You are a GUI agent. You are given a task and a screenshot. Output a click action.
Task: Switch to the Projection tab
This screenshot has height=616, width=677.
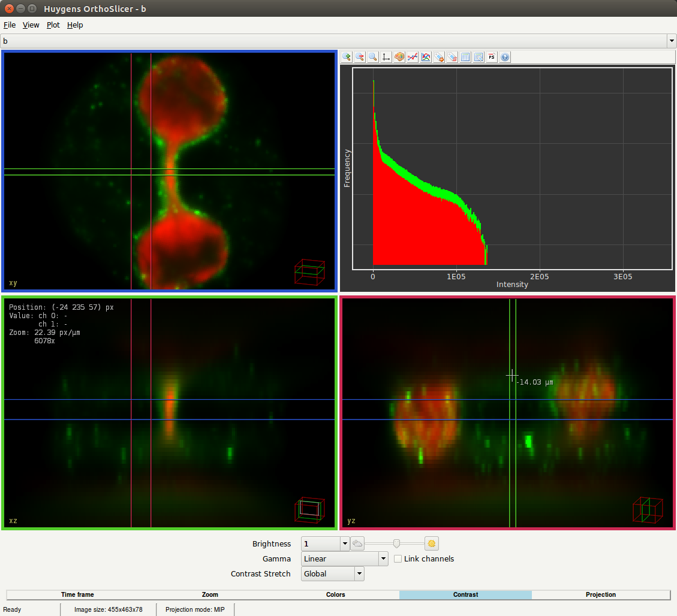click(600, 595)
